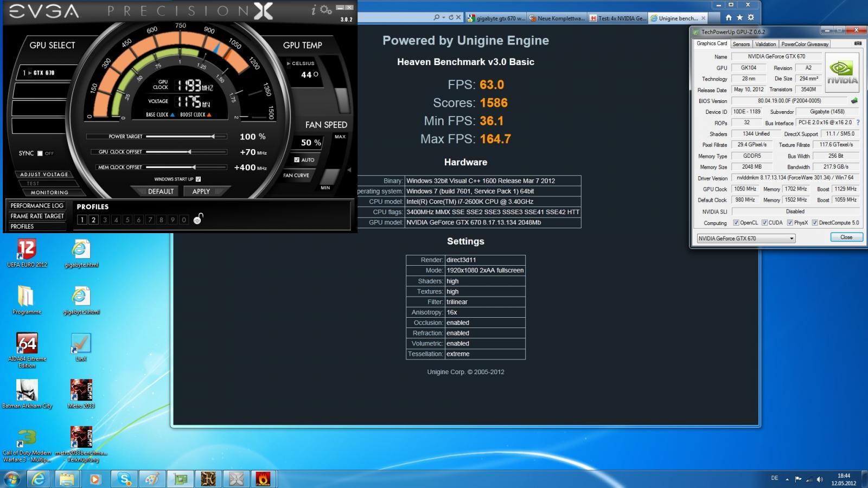Toggle the DirectCompute 5.0 checkbox
The height and width of the screenshot is (488, 868).
pos(815,223)
